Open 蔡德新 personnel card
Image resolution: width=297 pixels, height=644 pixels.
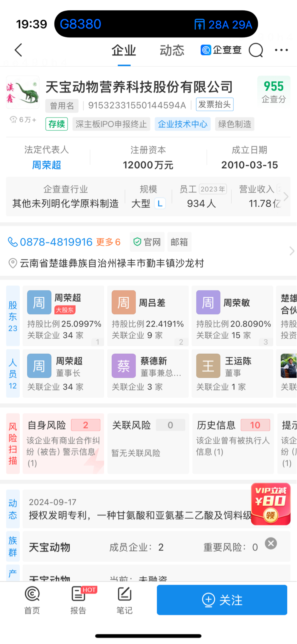click(148, 373)
